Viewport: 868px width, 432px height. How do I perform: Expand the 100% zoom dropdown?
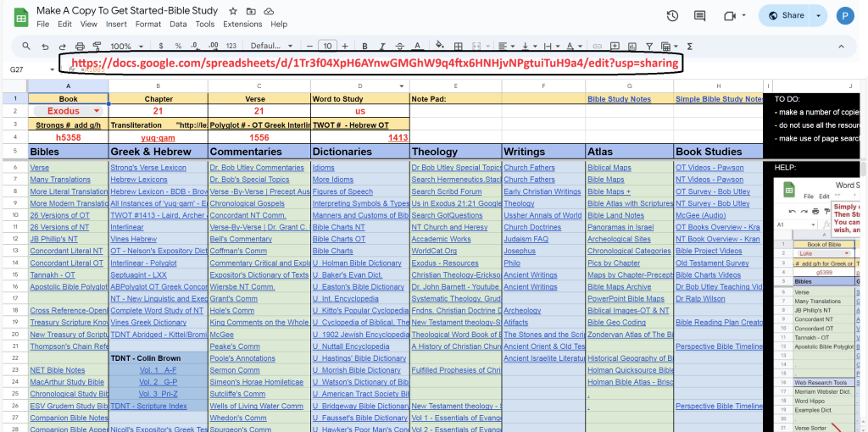click(x=125, y=46)
